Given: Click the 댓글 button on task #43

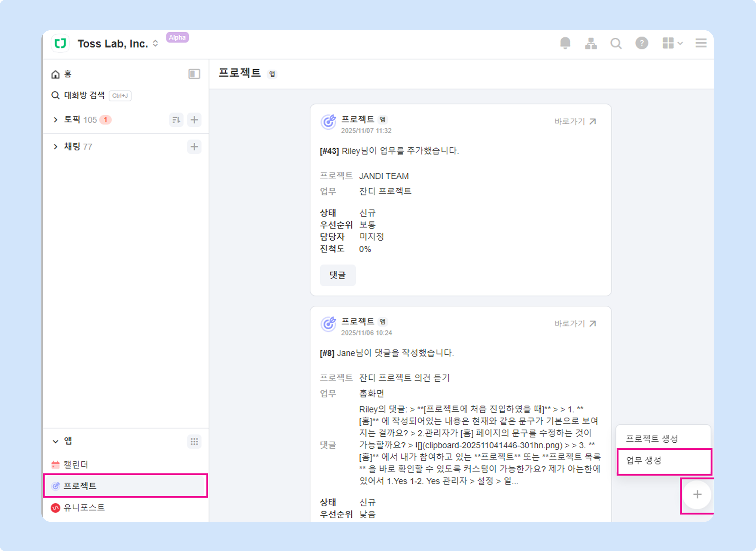Looking at the screenshot, I should pyautogui.click(x=337, y=275).
